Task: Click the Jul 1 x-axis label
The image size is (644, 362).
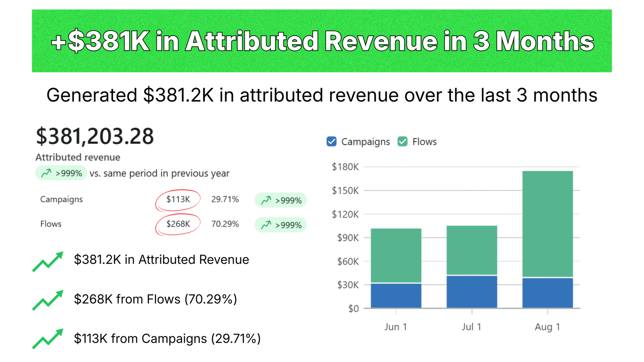Action: 471,327
